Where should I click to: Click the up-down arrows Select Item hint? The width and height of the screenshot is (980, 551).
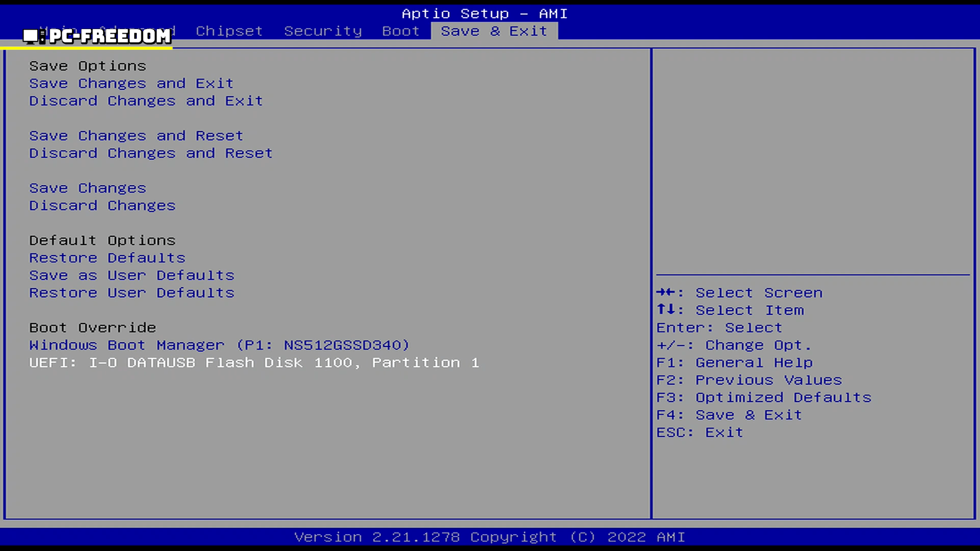pos(730,310)
